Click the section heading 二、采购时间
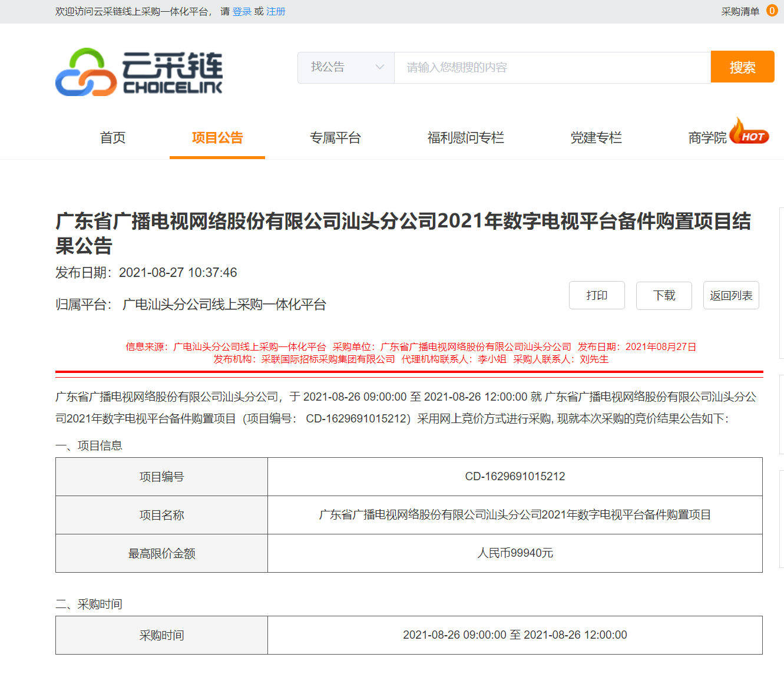Screen dimensions: 784x677 tap(89, 604)
